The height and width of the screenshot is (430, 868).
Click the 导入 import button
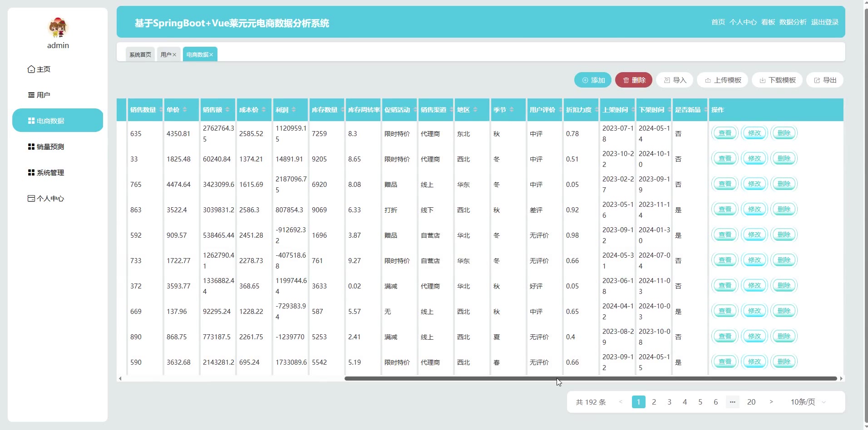click(675, 80)
